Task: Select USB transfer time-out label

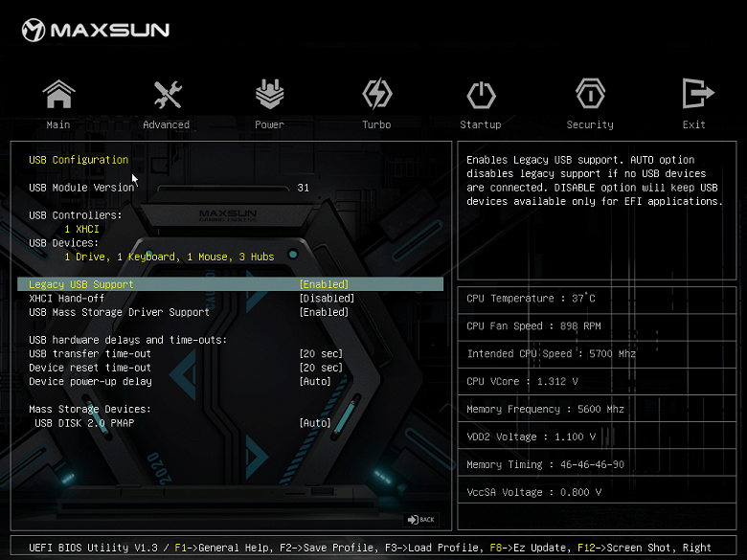Action: 90,354
